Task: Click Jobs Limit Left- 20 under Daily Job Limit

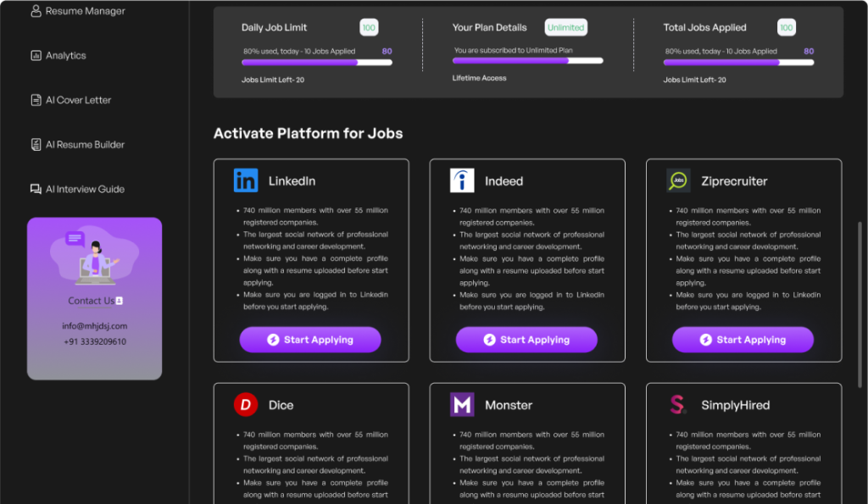Action: pos(273,80)
